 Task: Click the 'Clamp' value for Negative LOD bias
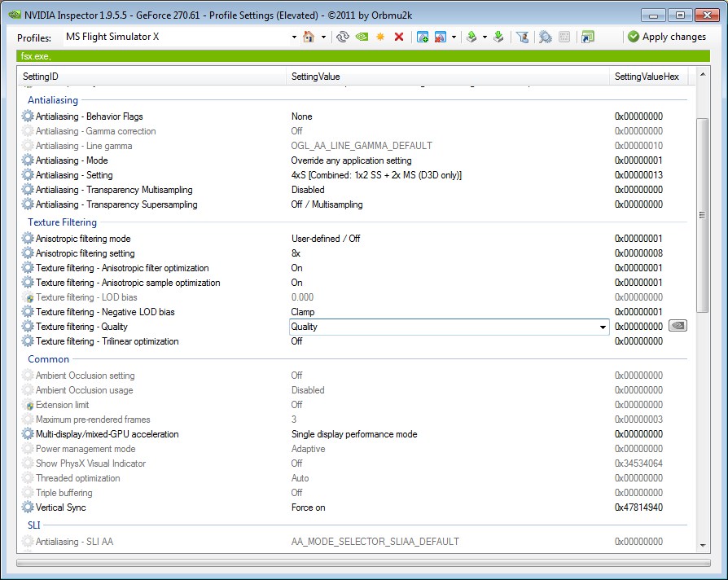(x=303, y=312)
